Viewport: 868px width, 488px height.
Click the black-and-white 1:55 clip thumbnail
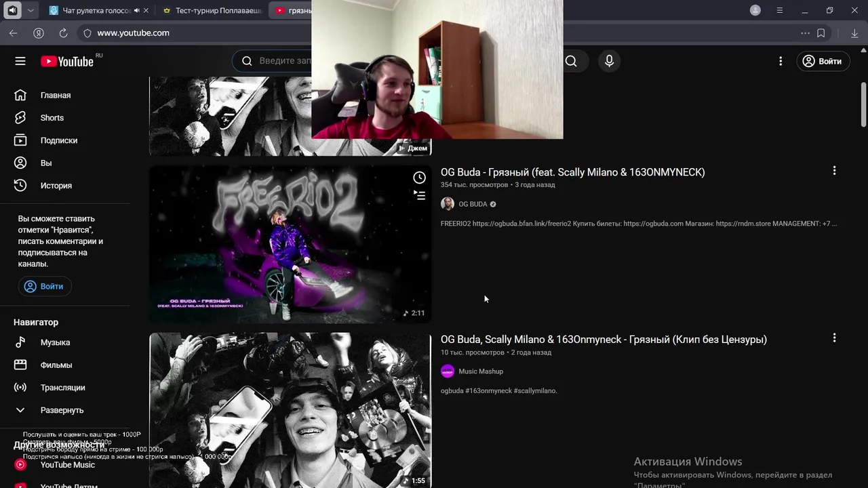[x=290, y=410]
